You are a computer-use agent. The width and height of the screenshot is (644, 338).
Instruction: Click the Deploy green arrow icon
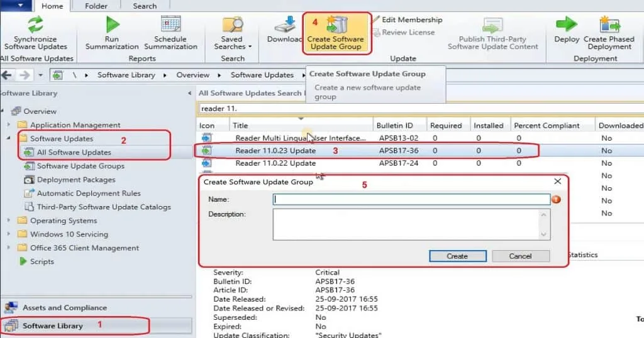[567, 25]
